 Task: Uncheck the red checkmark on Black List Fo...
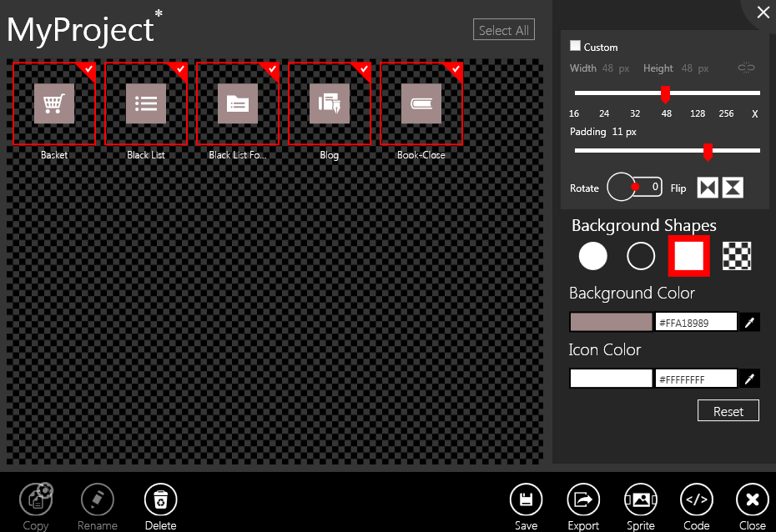[272, 69]
